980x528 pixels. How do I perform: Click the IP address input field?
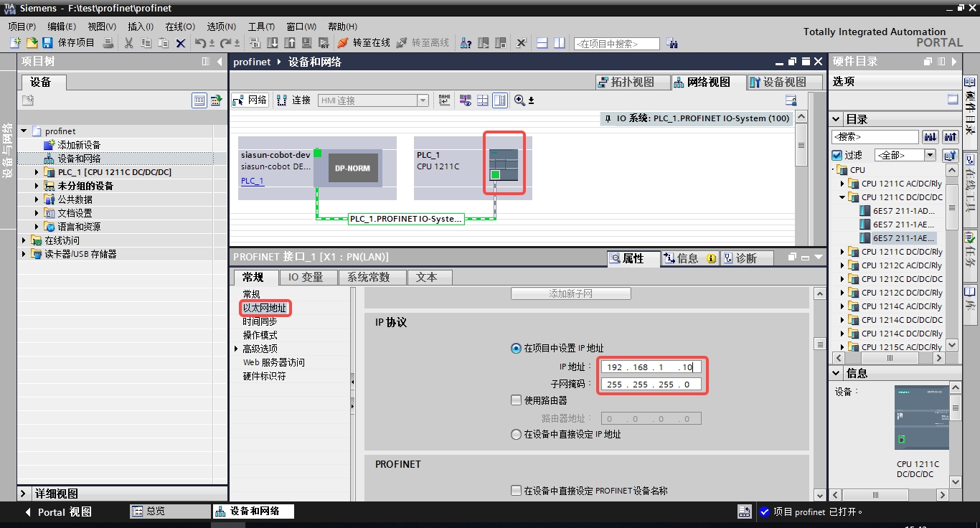(x=651, y=367)
